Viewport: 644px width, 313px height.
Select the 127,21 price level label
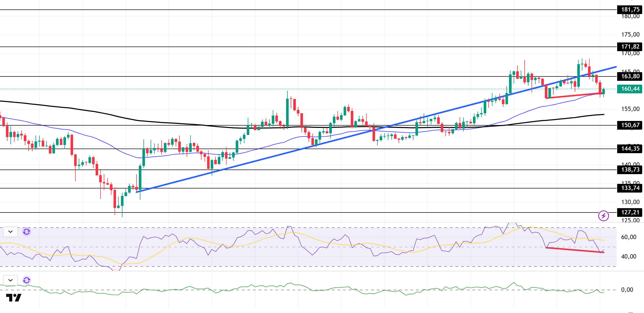(x=629, y=213)
